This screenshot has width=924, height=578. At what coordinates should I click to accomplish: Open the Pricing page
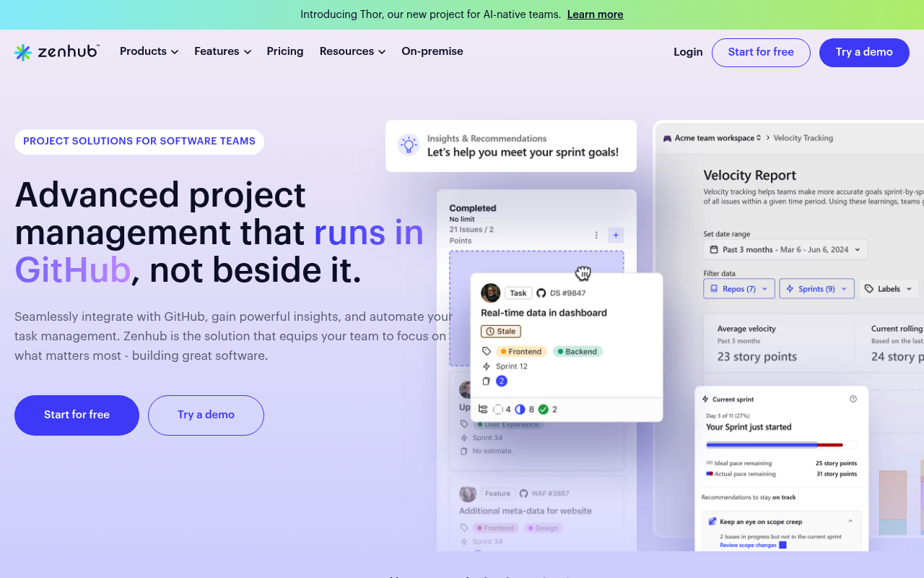(x=285, y=51)
